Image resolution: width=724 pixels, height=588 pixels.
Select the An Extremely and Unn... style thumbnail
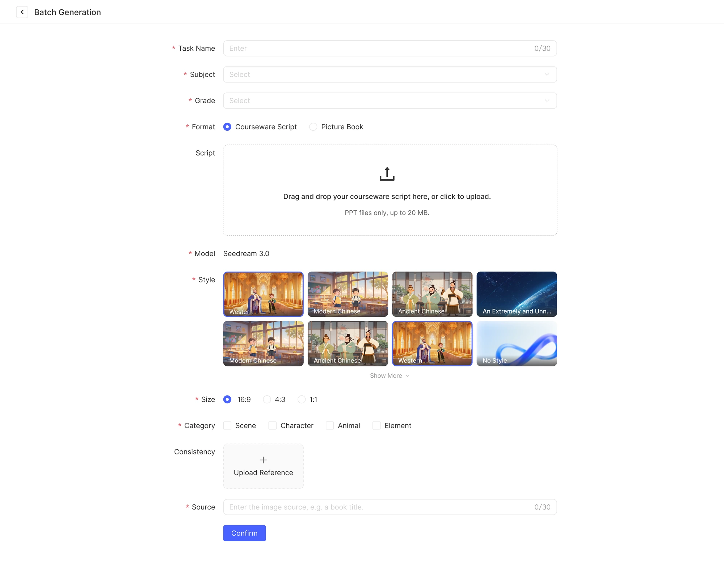coord(517,294)
